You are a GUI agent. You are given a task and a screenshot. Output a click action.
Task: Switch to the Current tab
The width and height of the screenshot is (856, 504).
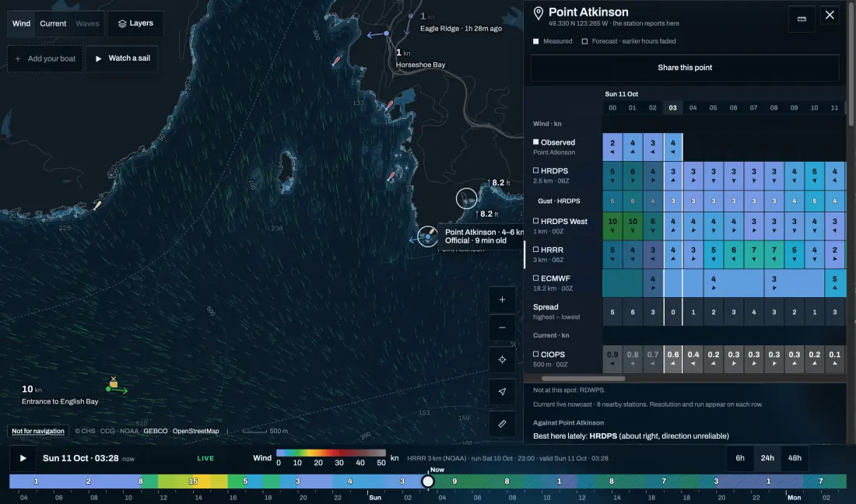53,23
